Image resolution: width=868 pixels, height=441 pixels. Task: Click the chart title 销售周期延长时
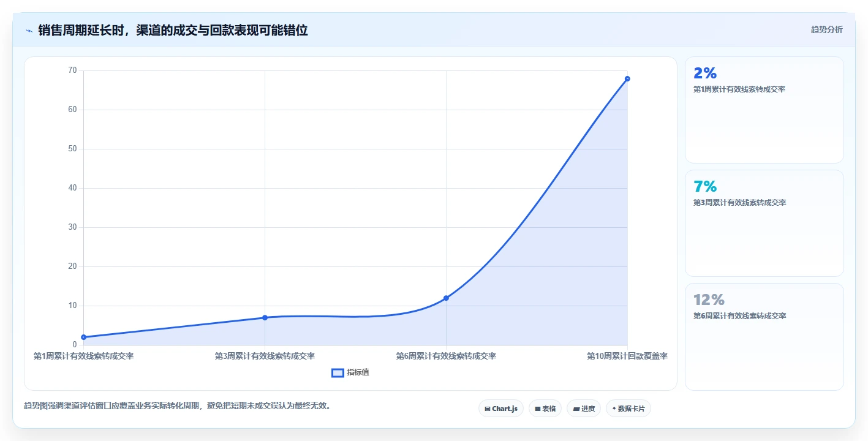click(173, 30)
